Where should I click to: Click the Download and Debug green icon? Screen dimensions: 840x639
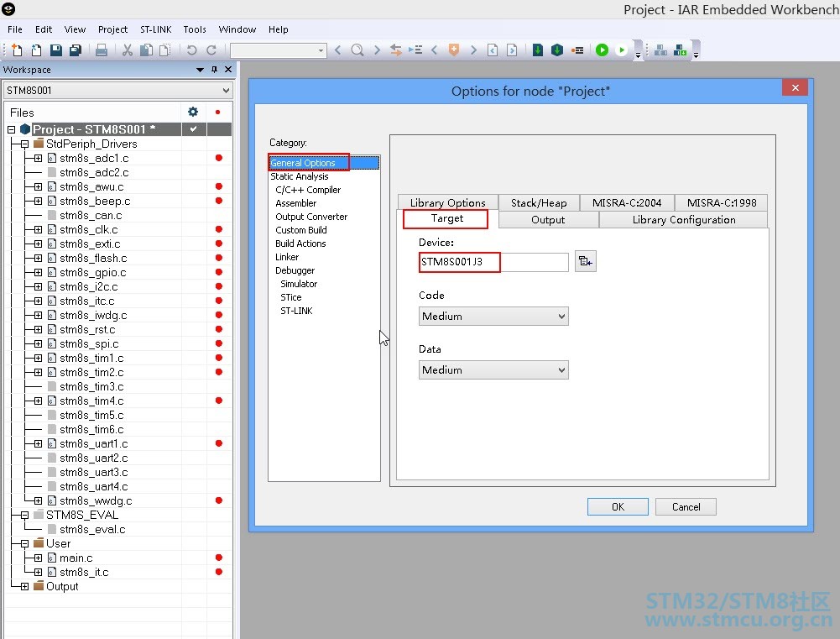click(603, 50)
